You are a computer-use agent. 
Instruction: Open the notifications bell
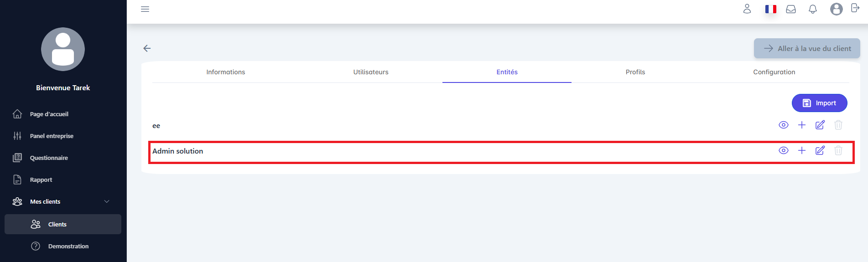(x=812, y=9)
